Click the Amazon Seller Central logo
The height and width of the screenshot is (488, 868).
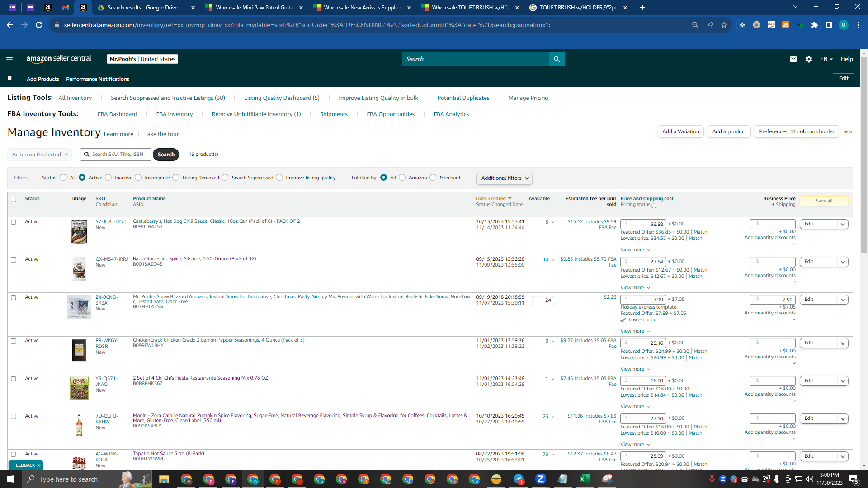click(59, 59)
